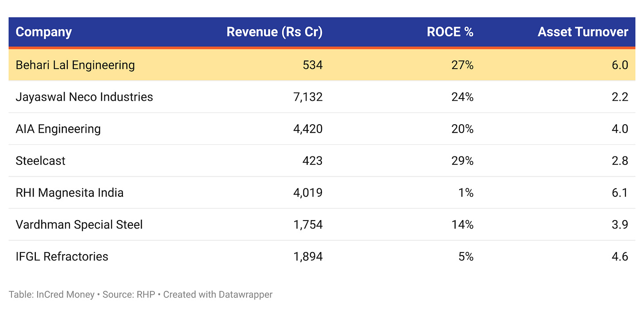
Task: Click asset turnover value 4.0
Action: [x=620, y=129]
